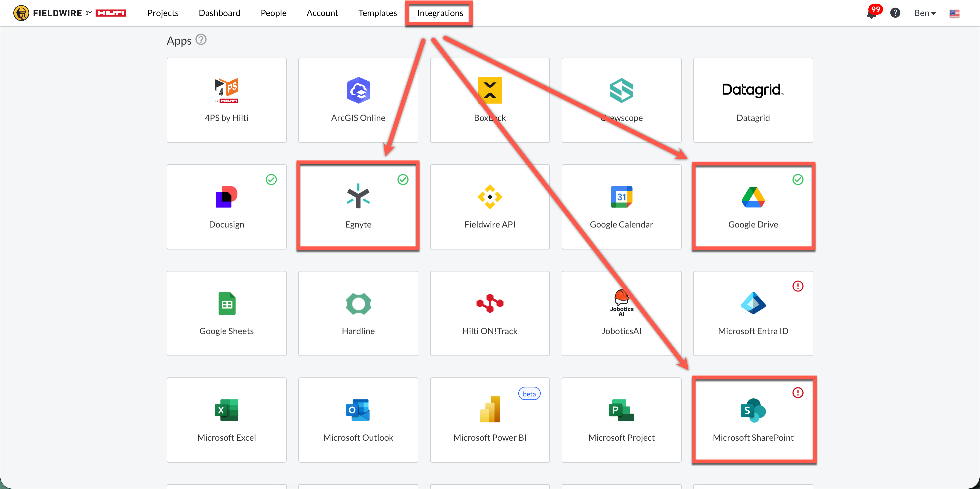
Task: Click the Google Drive connected checkmark
Action: coord(797,180)
